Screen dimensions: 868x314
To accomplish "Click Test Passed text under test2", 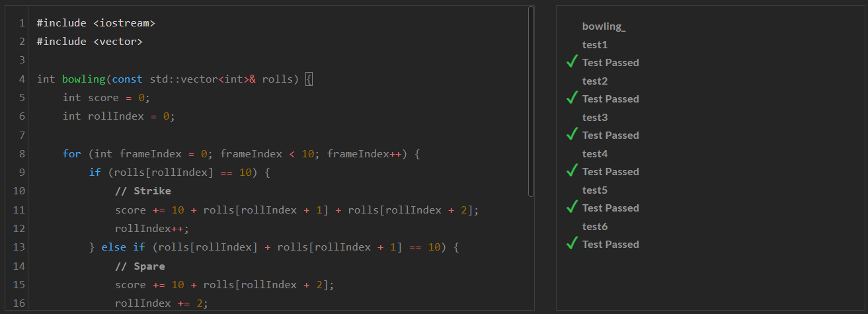I will click(x=610, y=99).
